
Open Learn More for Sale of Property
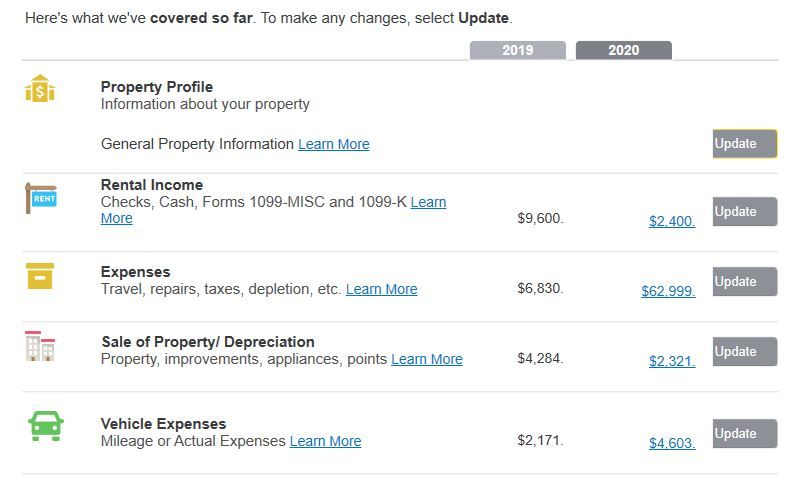coord(427,359)
